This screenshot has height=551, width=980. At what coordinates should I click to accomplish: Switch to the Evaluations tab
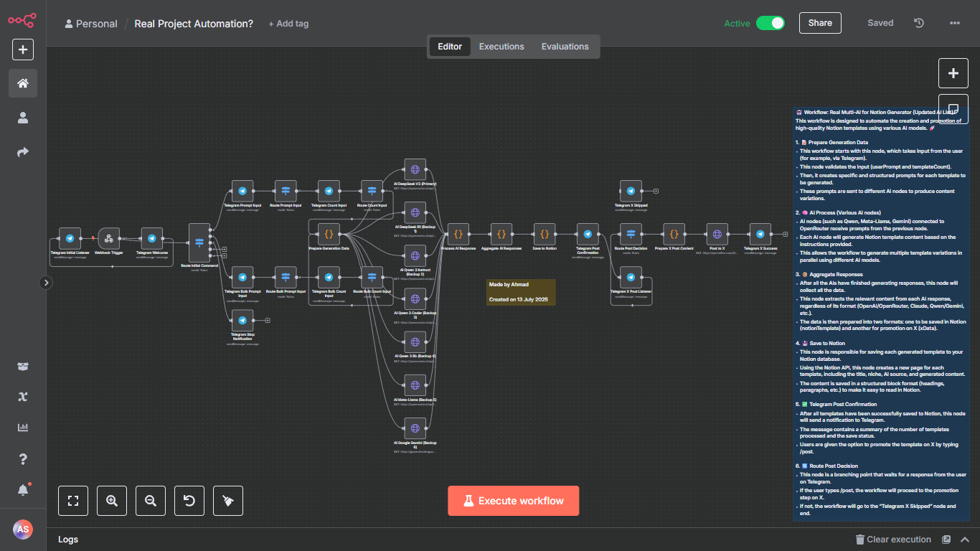[x=565, y=47]
